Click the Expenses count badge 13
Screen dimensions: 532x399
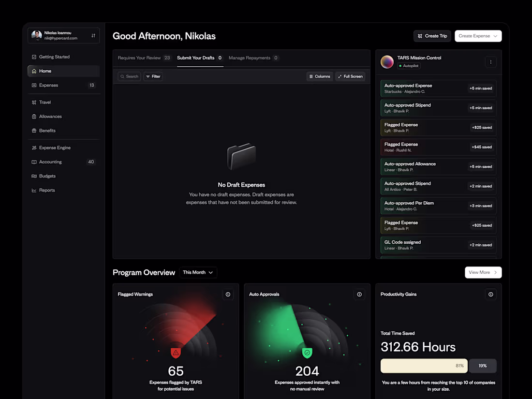pyautogui.click(x=91, y=86)
